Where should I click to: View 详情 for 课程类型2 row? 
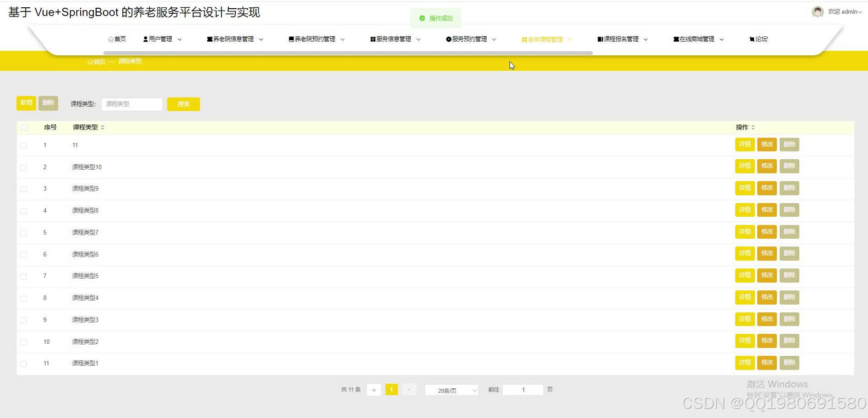pyautogui.click(x=745, y=341)
